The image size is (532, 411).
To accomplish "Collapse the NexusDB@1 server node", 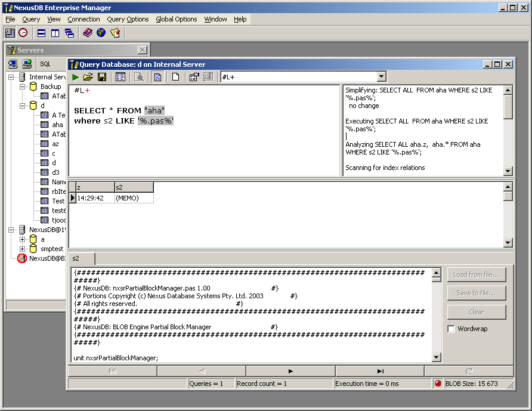I will pyautogui.click(x=11, y=230).
